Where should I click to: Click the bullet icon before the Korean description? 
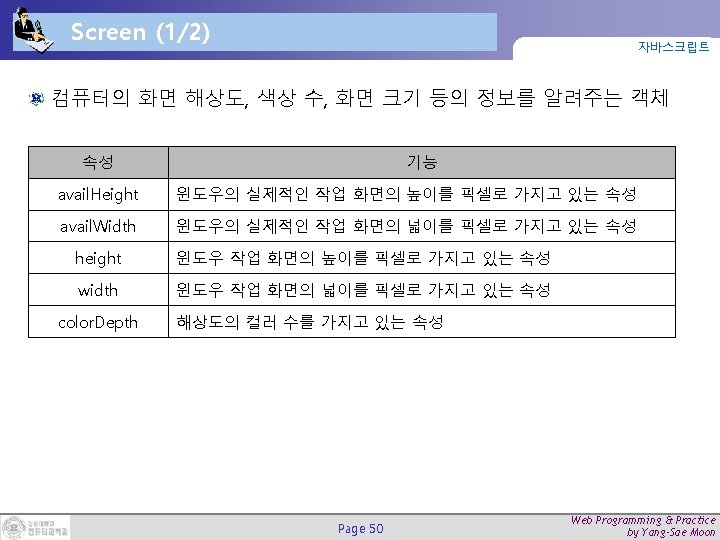click(36, 98)
